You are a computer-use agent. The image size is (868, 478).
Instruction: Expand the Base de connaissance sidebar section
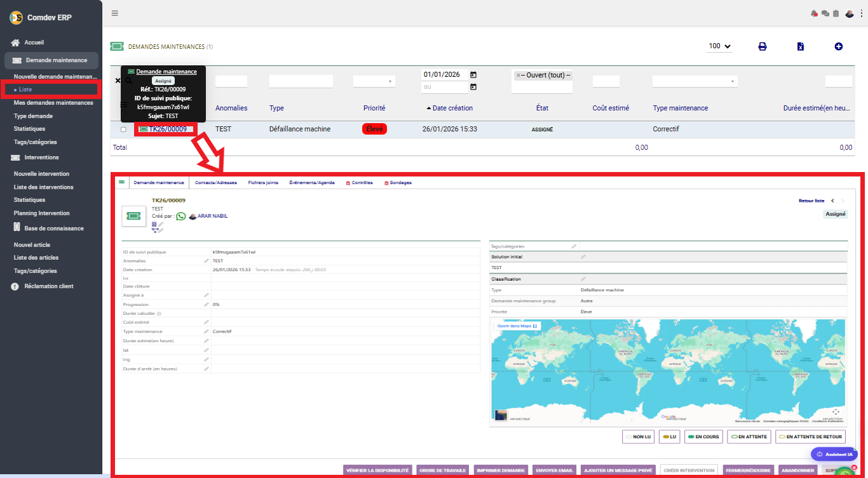(53, 229)
